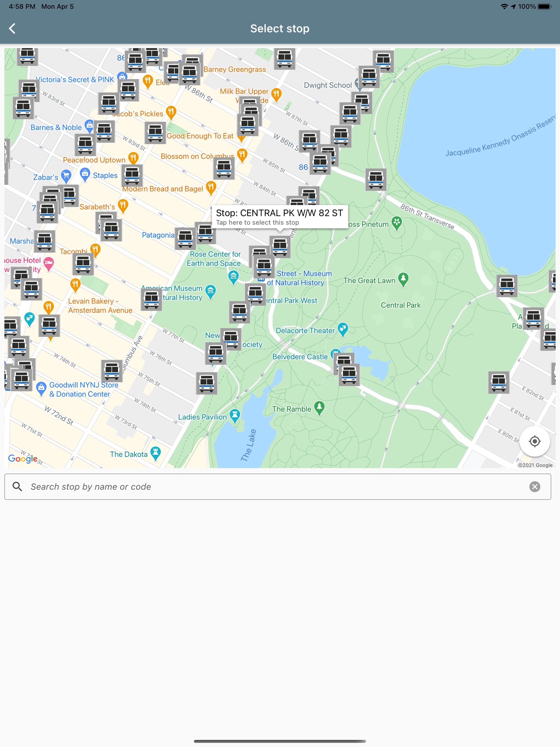Viewport: 560px width, 747px height.
Task: Go back using the header arrow
Action: tap(13, 29)
